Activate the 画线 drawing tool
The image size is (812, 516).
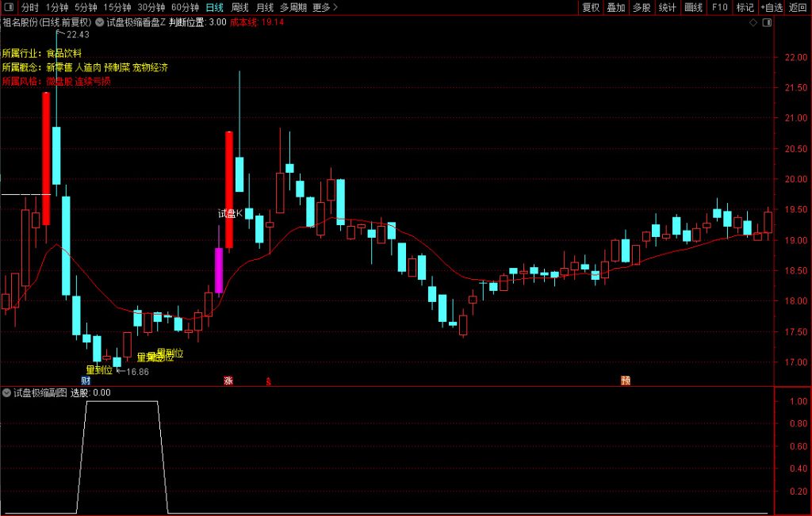pos(693,7)
